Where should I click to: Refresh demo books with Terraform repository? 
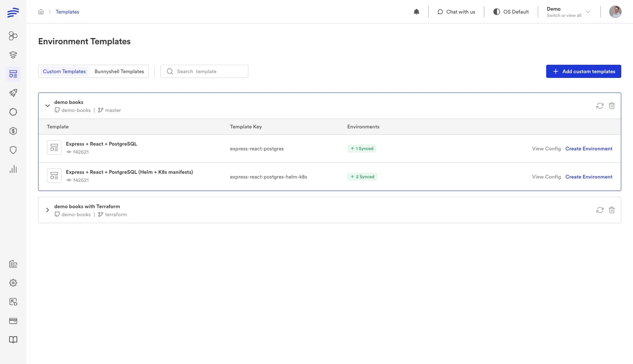pyautogui.click(x=600, y=210)
